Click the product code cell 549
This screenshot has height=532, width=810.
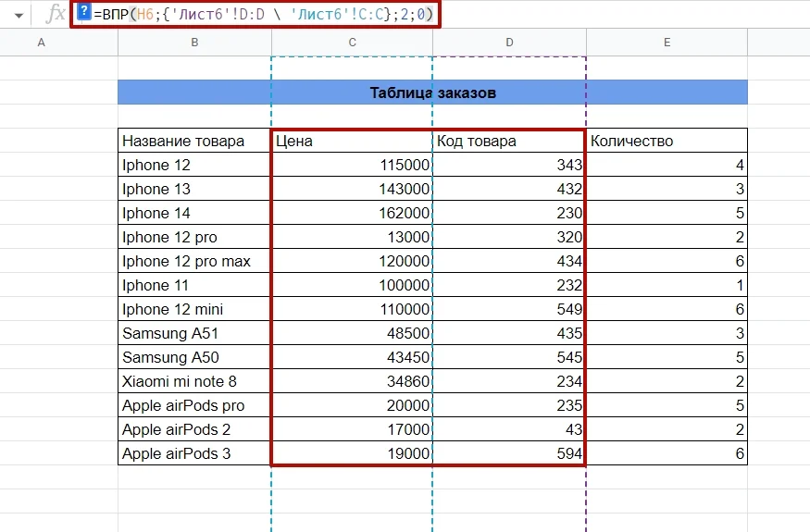[x=509, y=309]
